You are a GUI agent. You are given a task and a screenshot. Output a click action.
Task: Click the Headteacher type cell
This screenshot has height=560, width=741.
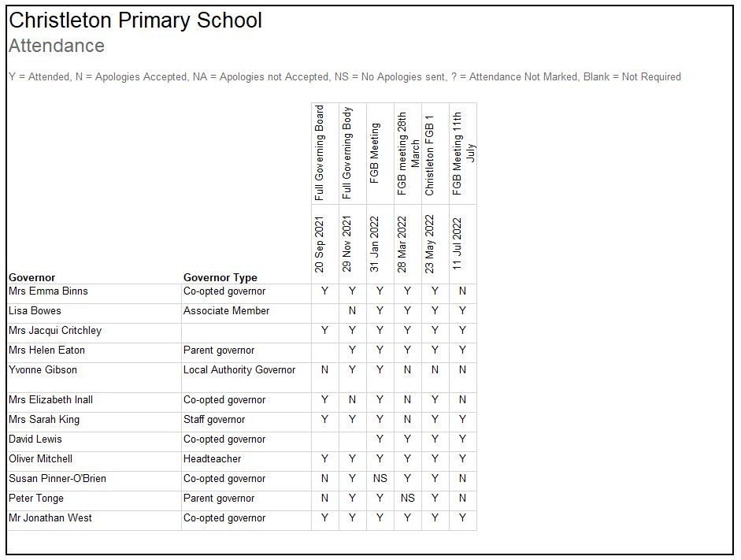(206, 459)
